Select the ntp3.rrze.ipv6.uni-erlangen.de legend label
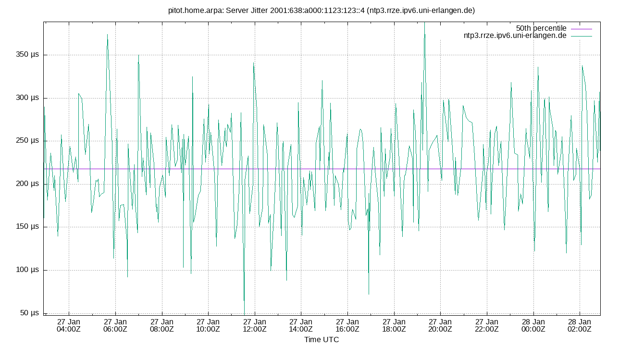Image resolution: width=644 pixels, height=346 pixels. click(x=514, y=35)
